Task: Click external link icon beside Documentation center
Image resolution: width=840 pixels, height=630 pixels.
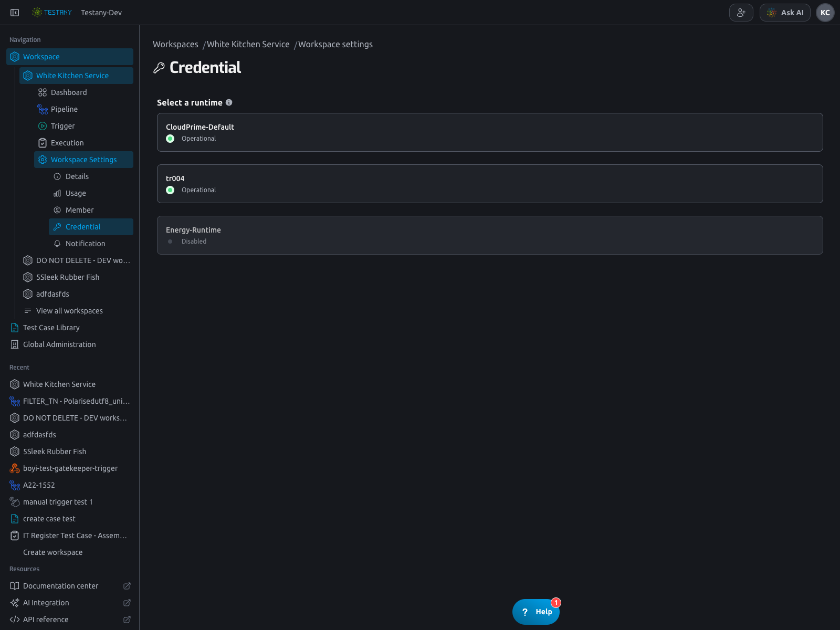Action: point(127,586)
